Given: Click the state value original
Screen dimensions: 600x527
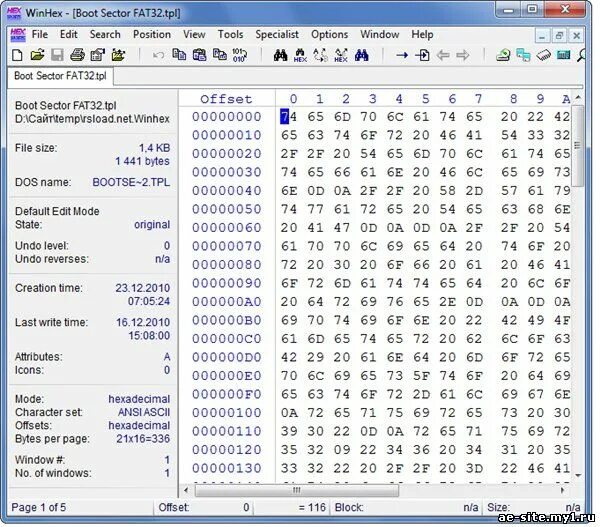Looking at the screenshot, I should point(152,225).
